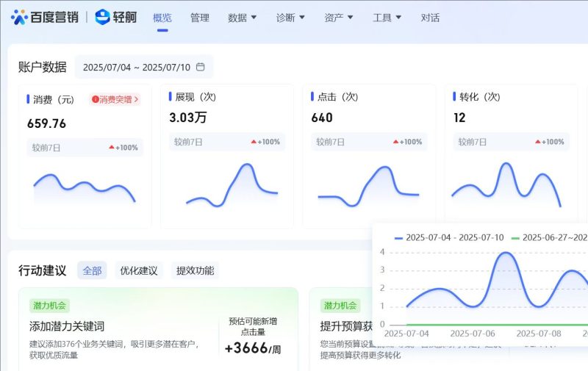Click the 较前7日 +100% under 消费
Screen dimensions: 588x371
tap(85, 148)
